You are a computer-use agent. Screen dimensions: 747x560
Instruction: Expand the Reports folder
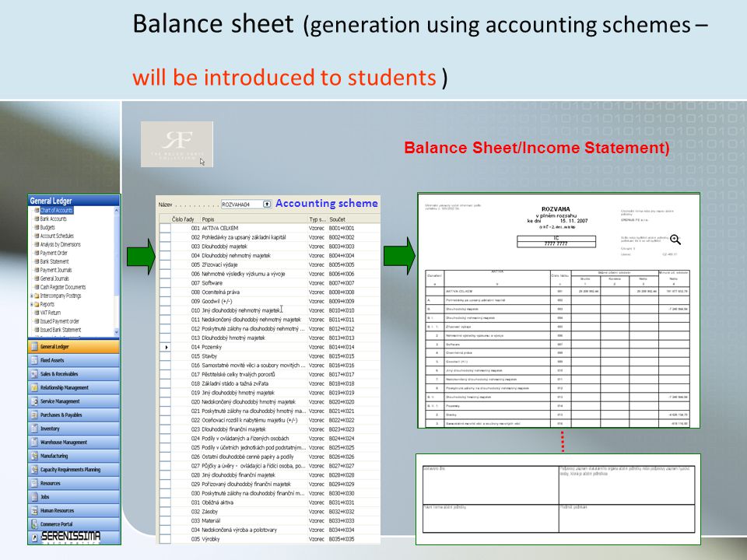(x=31, y=304)
